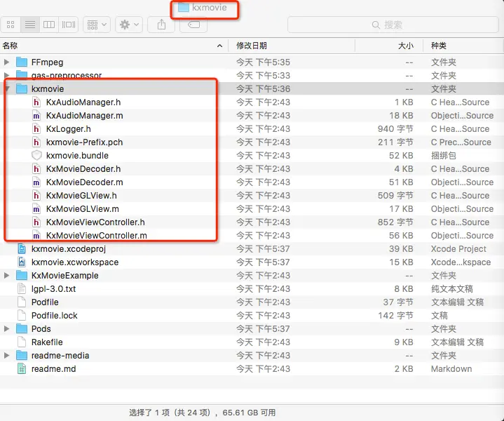
Task: Select the lgpl-3.0.txt file icon
Action: coord(22,288)
